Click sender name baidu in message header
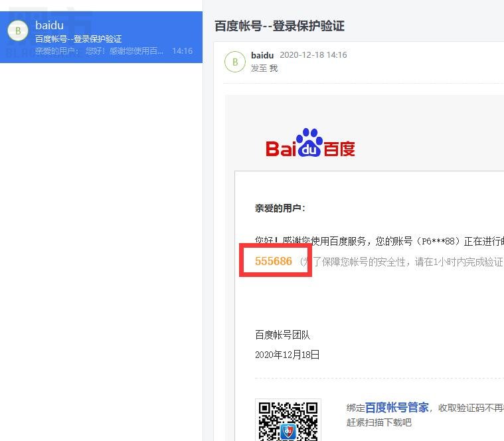Viewport: 504px width, 441px height. click(262, 55)
